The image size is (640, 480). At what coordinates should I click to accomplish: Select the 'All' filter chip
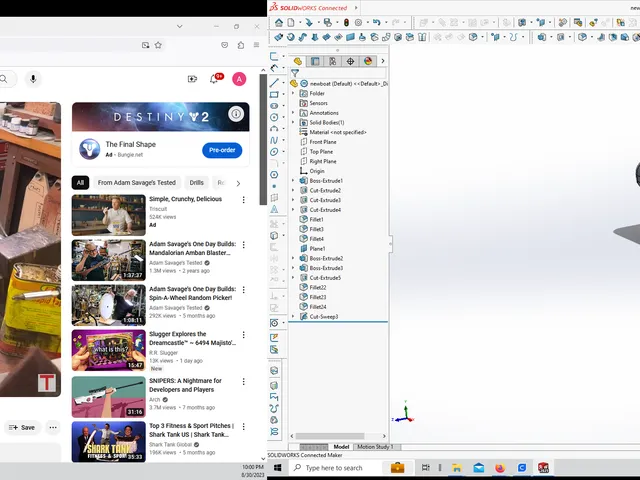click(80, 182)
